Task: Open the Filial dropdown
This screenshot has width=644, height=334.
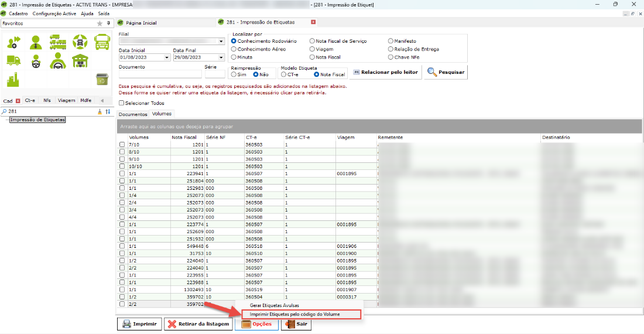Action: (221, 42)
